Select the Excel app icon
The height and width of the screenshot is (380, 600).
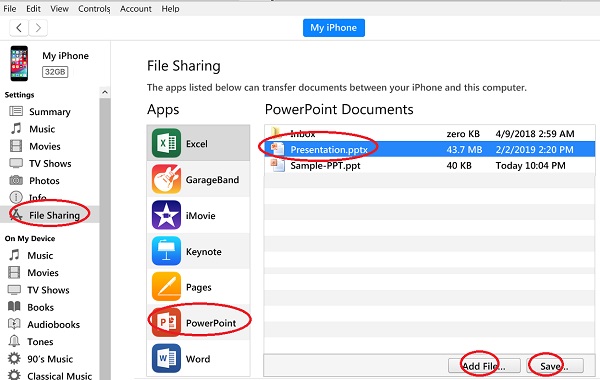(166, 144)
